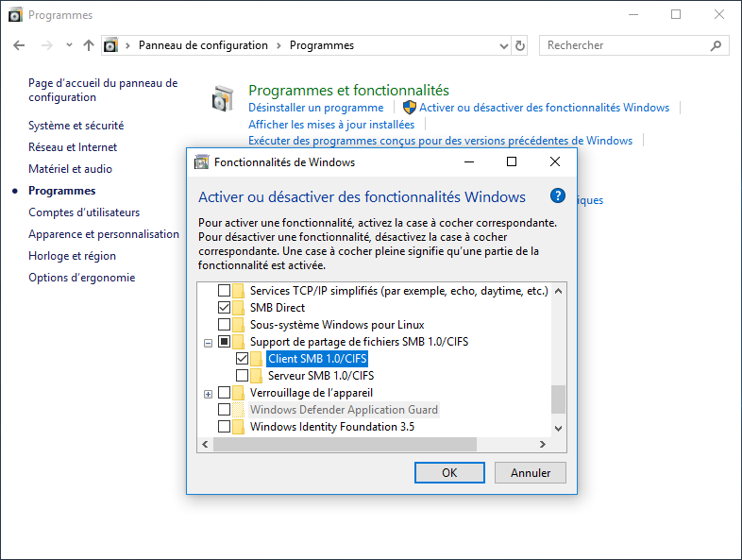Viewport: 742px width, 560px height.
Task: Click the up arrow navigation icon
Action: 89,45
